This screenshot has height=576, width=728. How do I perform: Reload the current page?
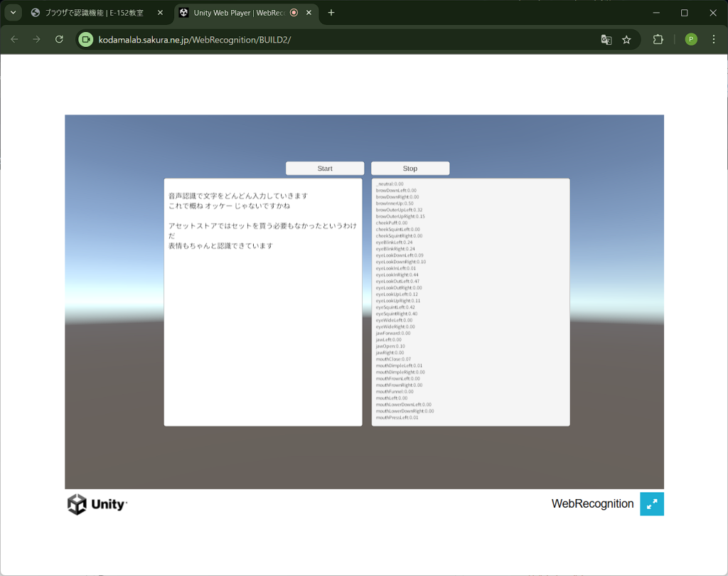pyautogui.click(x=59, y=40)
